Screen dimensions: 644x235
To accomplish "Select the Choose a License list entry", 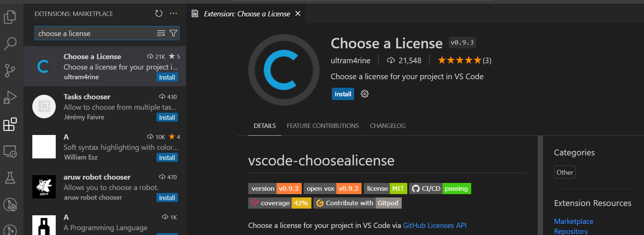I will (x=105, y=66).
